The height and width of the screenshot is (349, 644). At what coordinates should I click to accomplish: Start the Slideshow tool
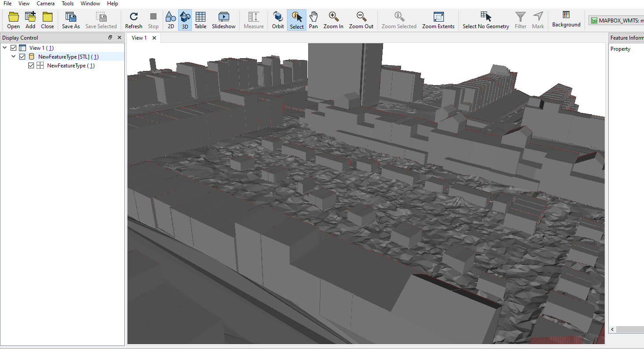tap(223, 20)
